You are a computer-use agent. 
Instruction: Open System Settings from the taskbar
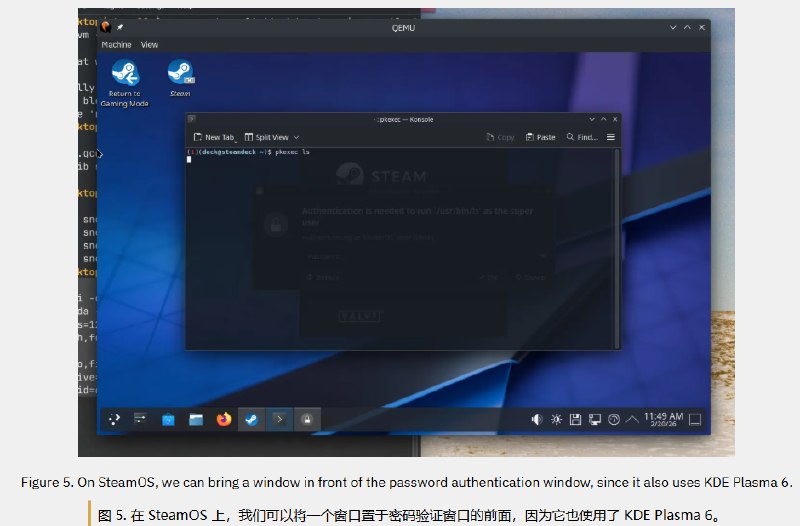click(140, 419)
